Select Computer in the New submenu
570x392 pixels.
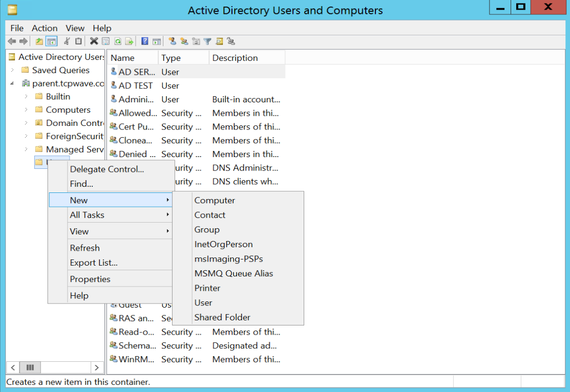click(x=238, y=200)
